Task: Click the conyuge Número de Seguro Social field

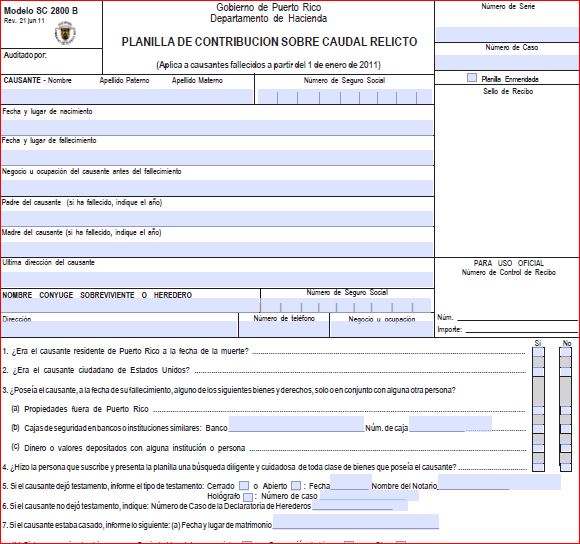Action: click(x=346, y=305)
